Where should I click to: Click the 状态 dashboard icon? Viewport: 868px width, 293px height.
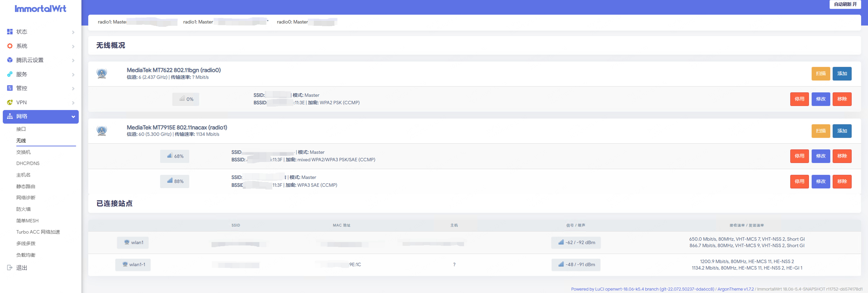(x=10, y=32)
